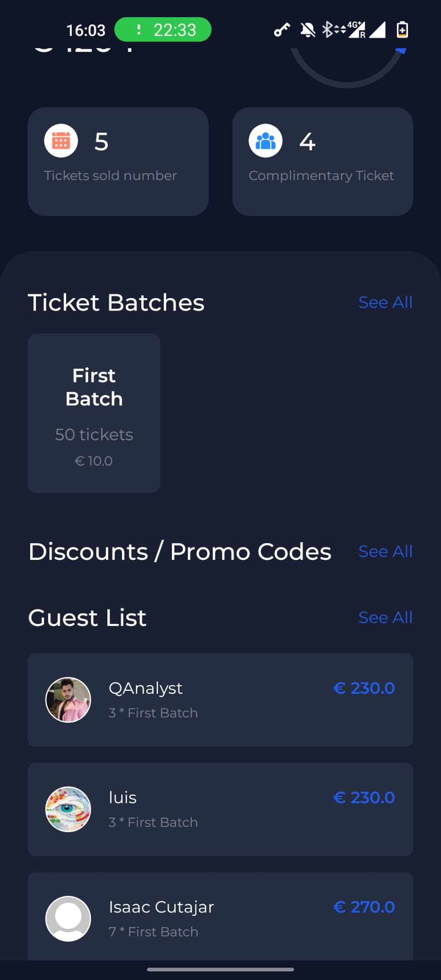Tap QAnalyst's profile picture
This screenshot has height=980, width=441.
68,700
